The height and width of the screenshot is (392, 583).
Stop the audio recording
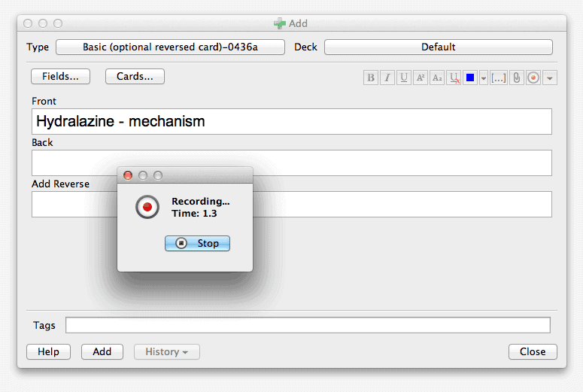pyautogui.click(x=197, y=243)
